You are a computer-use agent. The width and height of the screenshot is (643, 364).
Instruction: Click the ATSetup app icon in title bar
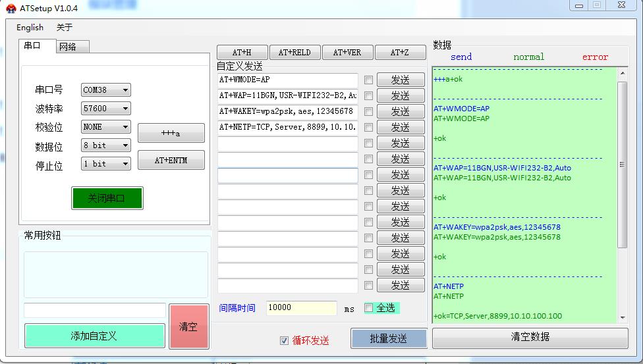click(11, 8)
